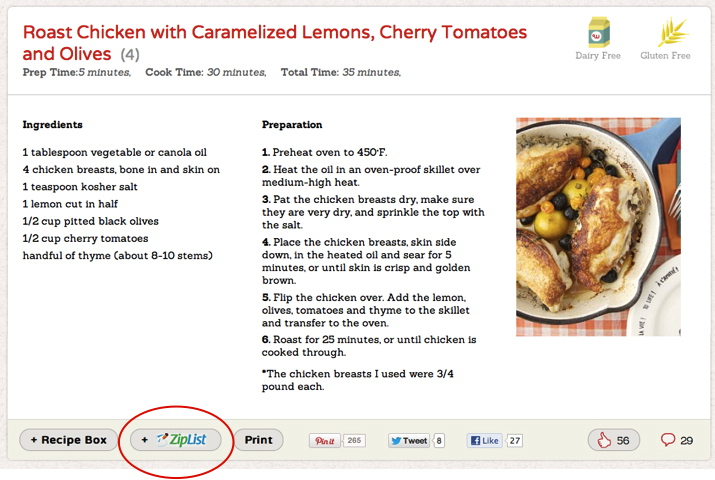Share recipe using the Tweet button

409,440
